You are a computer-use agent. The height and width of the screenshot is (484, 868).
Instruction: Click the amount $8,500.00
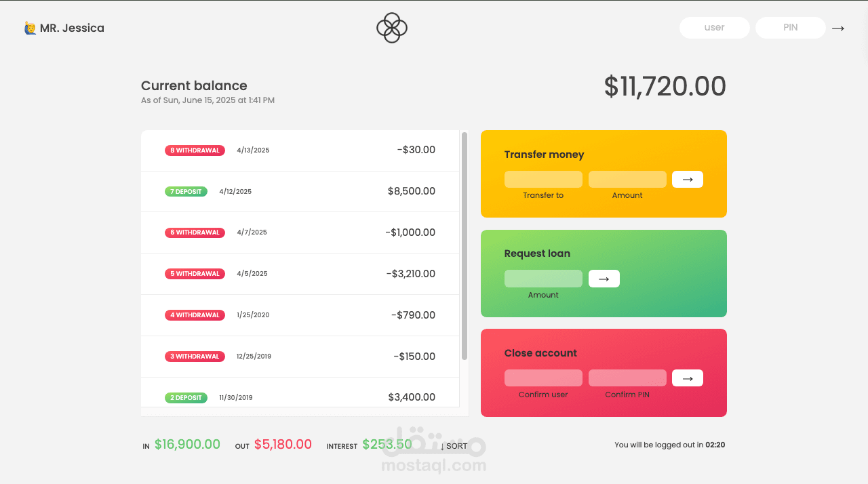click(412, 191)
